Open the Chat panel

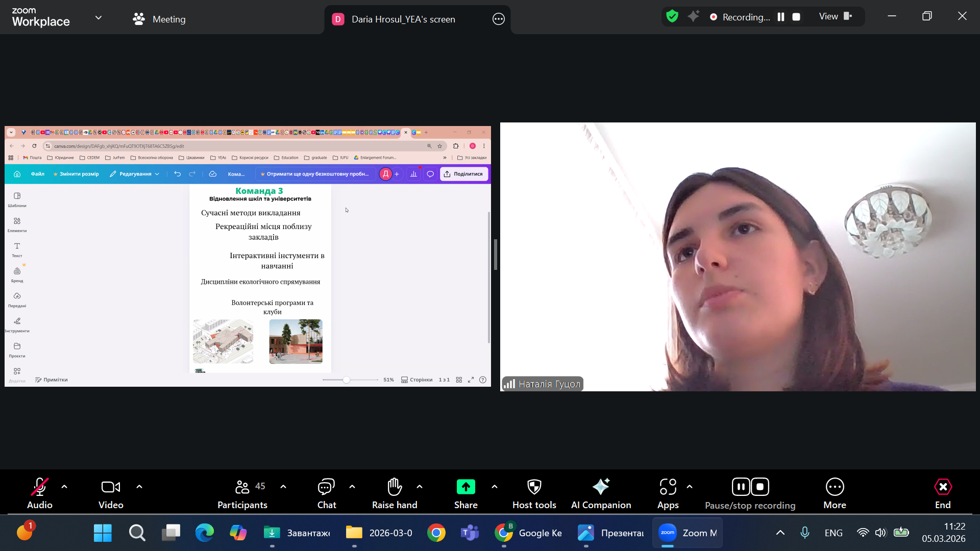326,487
